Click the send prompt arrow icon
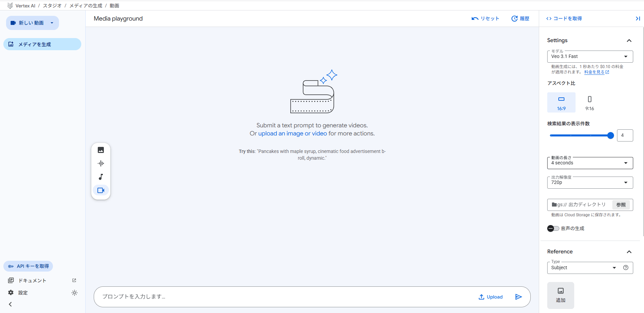 [x=519, y=297]
